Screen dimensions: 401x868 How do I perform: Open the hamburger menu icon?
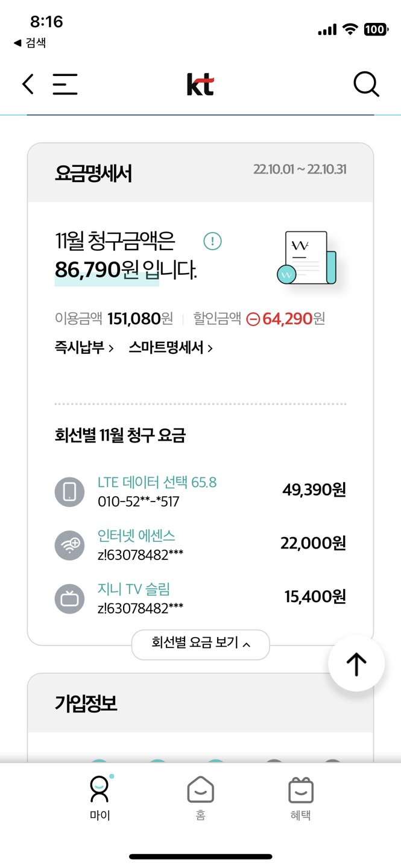pos(65,84)
